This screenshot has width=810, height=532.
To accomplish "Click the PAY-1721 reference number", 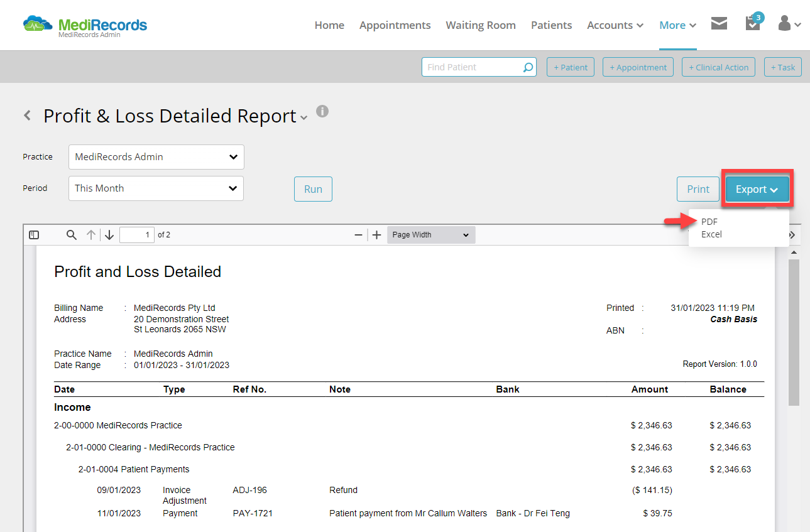I will (x=253, y=513).
